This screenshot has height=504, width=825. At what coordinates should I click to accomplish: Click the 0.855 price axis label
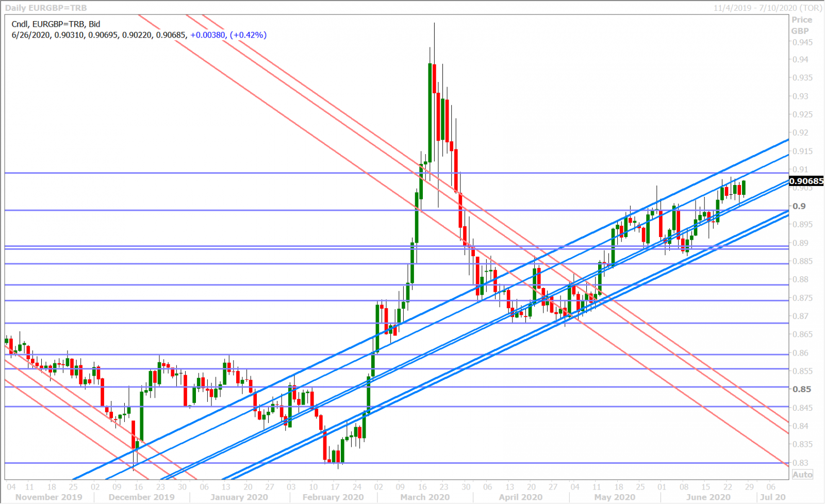803,371
